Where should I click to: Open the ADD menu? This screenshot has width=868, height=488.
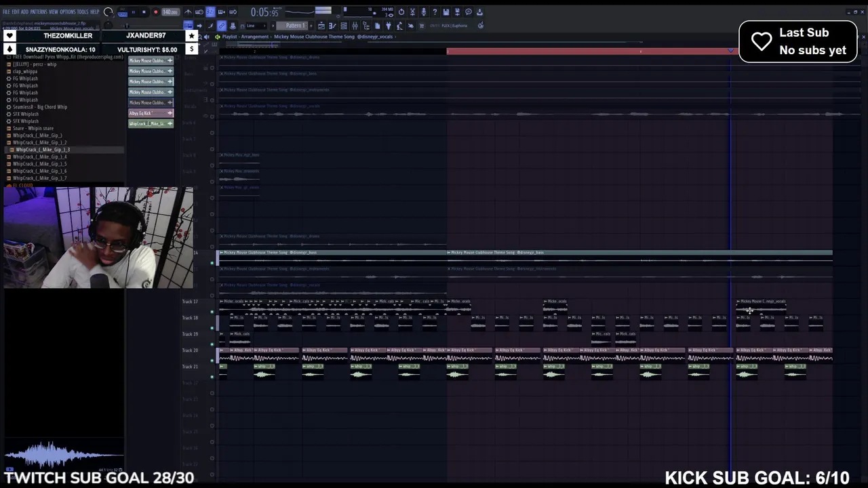tap(24, 12)
